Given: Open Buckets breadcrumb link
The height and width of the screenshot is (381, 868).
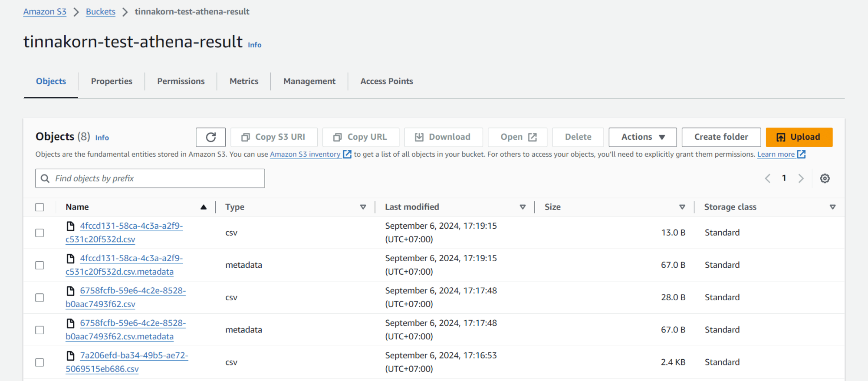Looking at the screenshot, I should pos(101,12).
